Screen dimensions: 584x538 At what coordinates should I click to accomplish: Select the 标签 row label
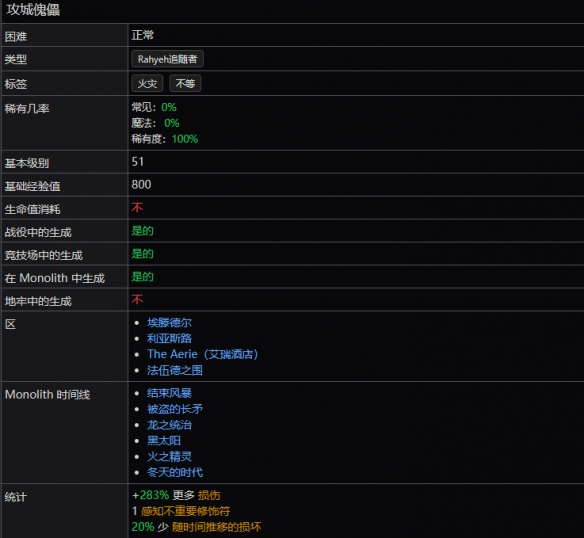tap(16, 84)
